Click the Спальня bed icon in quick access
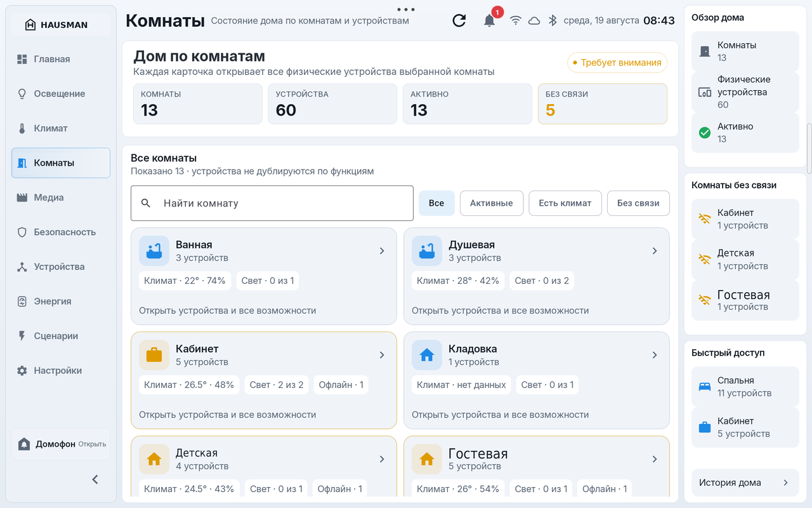This screenshot has height=508, width=812. click(704, 387)
